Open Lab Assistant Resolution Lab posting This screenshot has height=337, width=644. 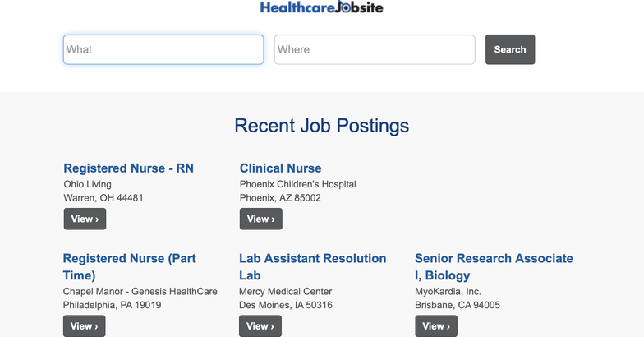(x=312, y=266)
